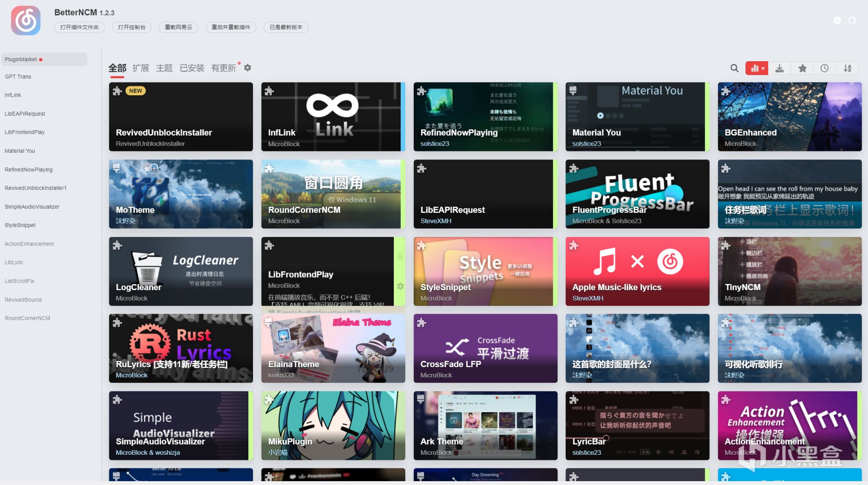Open GitHub icon in top right
This screenshot has width=868, height=485.
point(852,20)
